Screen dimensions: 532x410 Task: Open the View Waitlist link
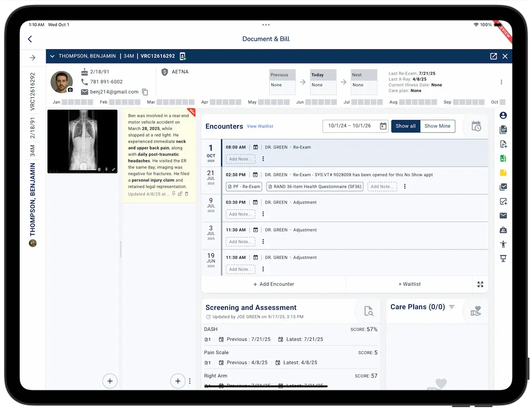click(260, 126)
